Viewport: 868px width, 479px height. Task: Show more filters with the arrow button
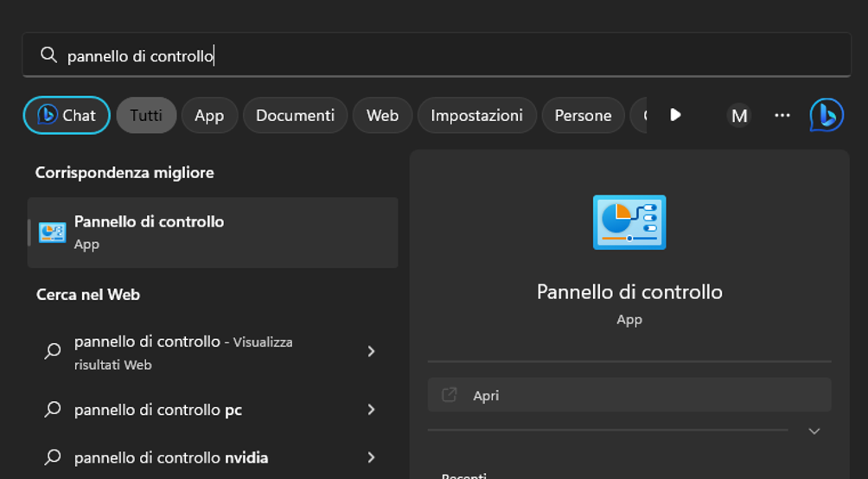point(675,115)
